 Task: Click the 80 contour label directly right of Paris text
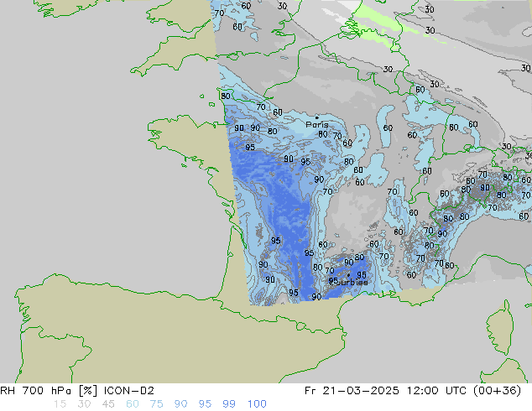click(323, 134)
